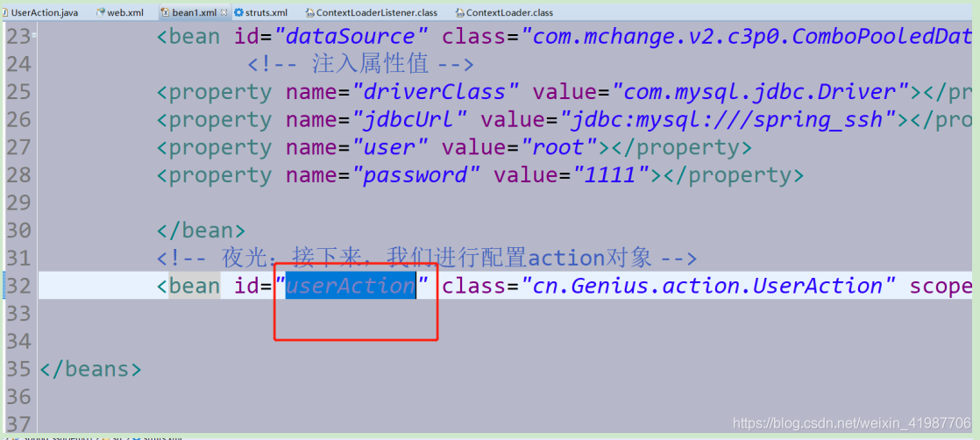Click the bean1.xml file icon

165,12
